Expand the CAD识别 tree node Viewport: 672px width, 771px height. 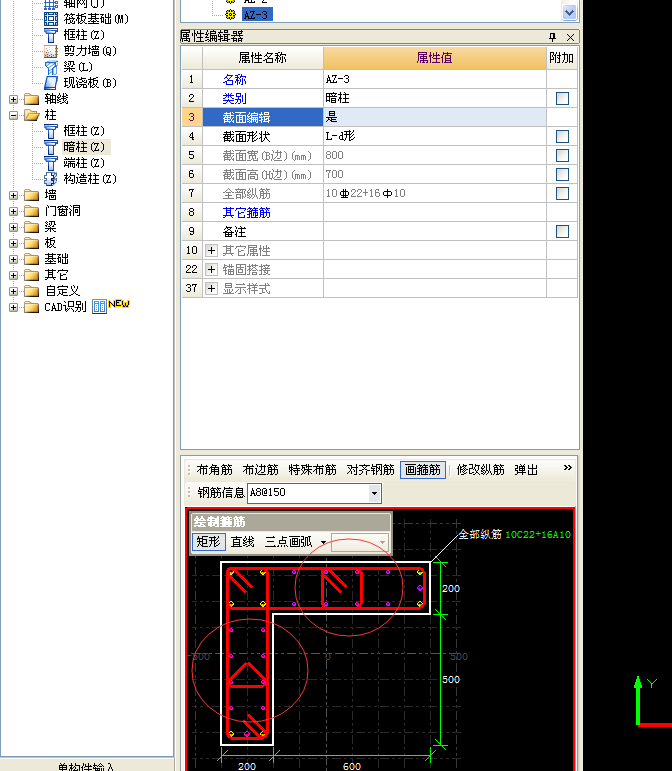[13, 307]
